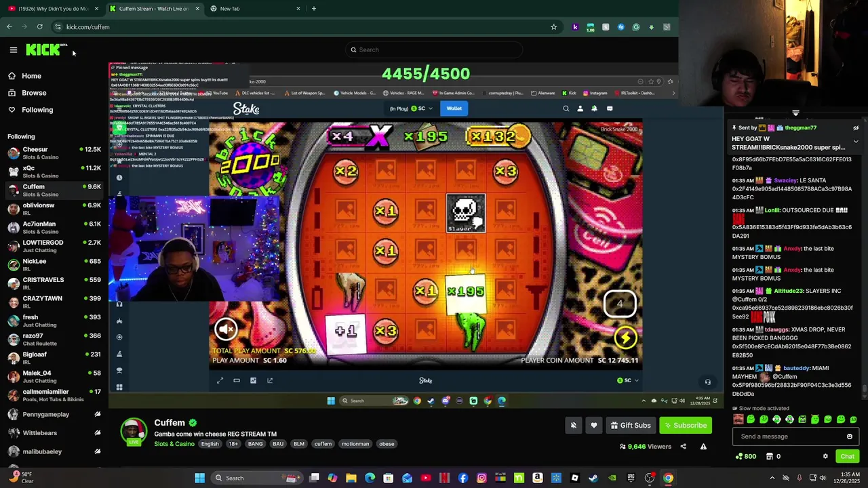
Task: Open Cheesur's channel in Following list
Action: click(54, 153)
